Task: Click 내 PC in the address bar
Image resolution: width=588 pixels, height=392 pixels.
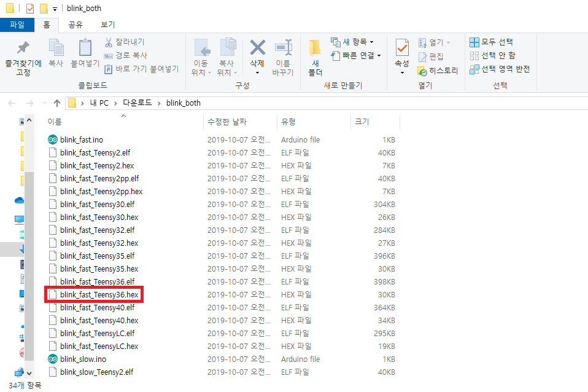Action: 99,103
